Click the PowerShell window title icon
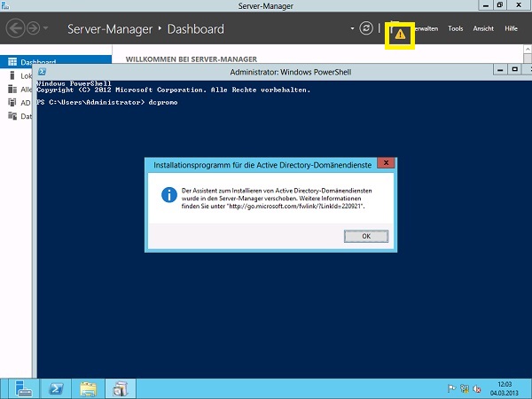This screenshot has height=399, width=532. pos(42,72)
